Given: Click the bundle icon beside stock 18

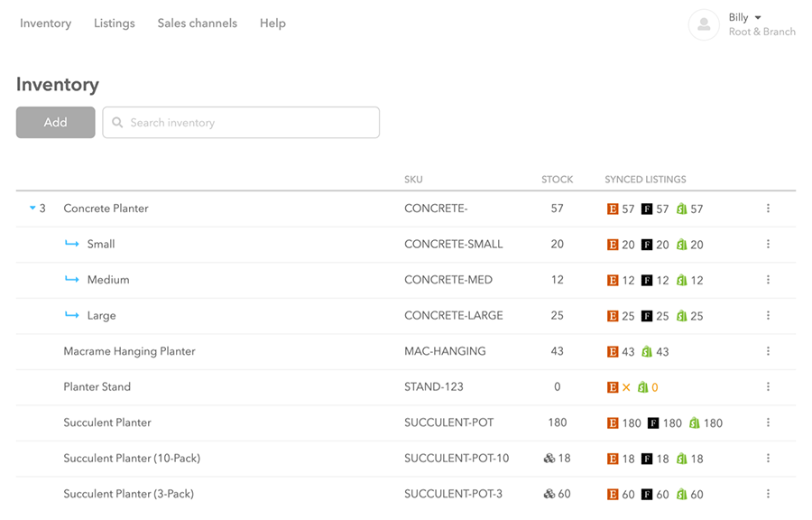Looking at the screenshot, I should point(549,459).
